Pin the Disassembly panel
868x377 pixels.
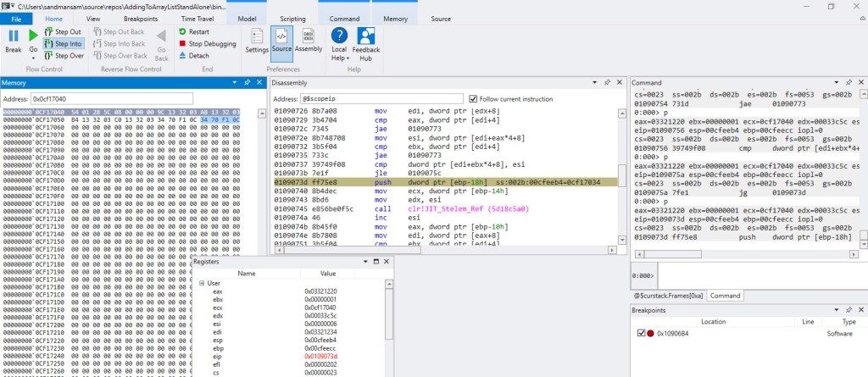click(x=608, y=82)
